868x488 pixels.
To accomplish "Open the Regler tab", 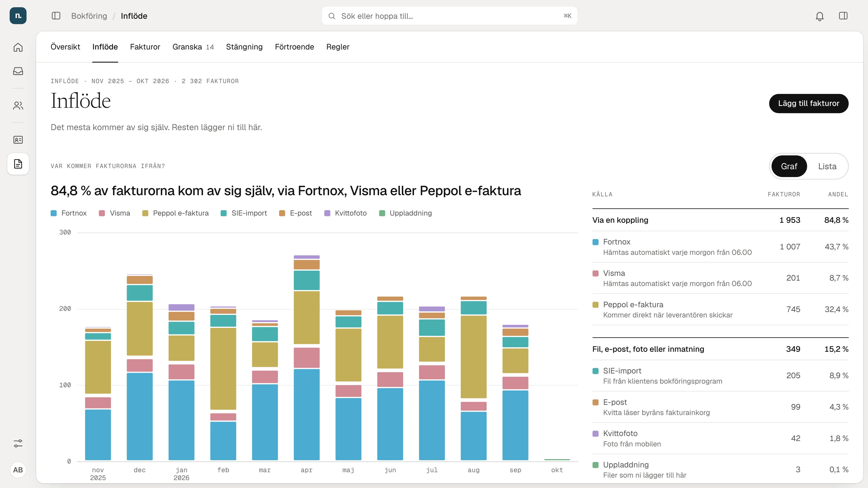I will (x=338, y=47).
